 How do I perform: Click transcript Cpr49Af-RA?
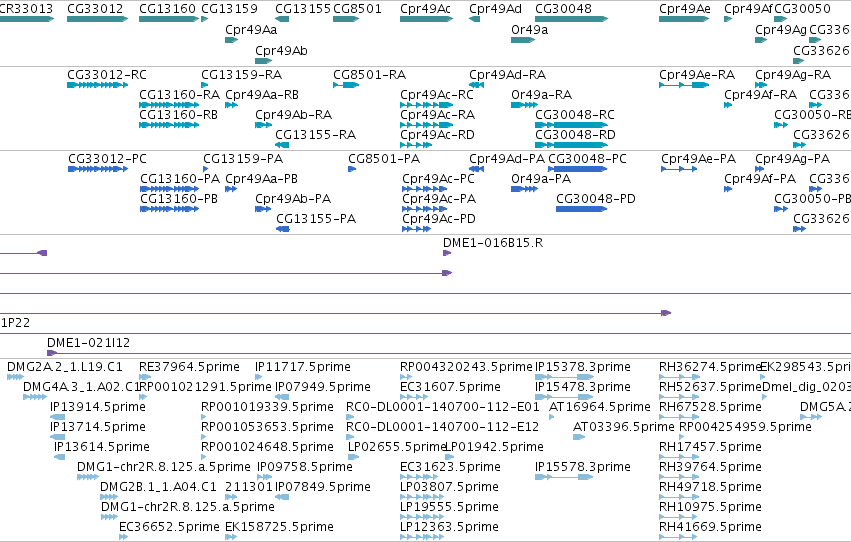(760, 95)
